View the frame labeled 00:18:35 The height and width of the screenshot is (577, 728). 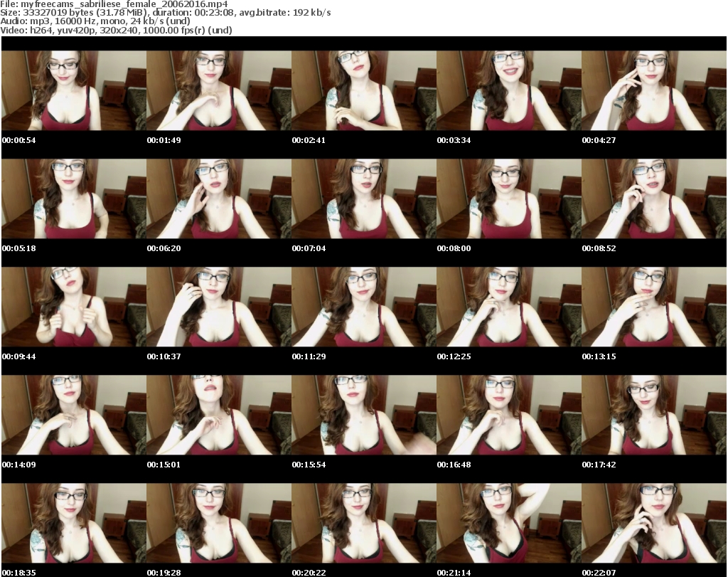(74, 524)
